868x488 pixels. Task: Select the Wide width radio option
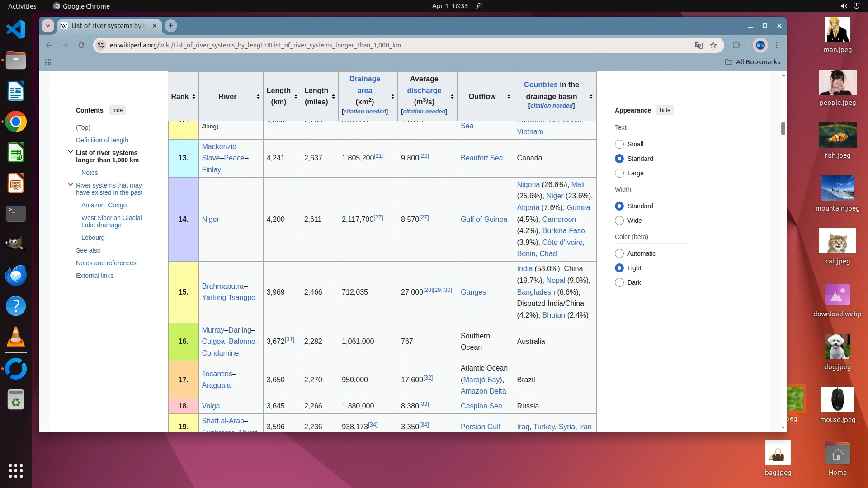(x=619, y=221)
